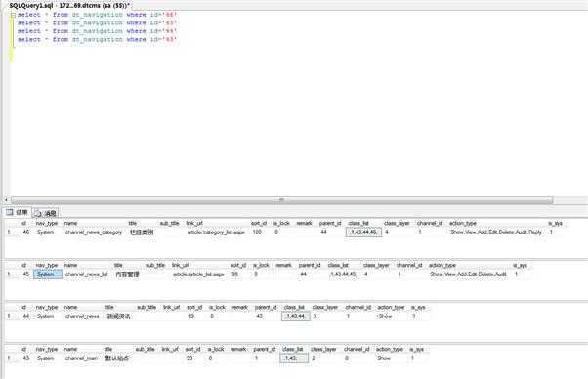
Task: Click the editor horizontal scrollbar thumb
Action: 282,200
